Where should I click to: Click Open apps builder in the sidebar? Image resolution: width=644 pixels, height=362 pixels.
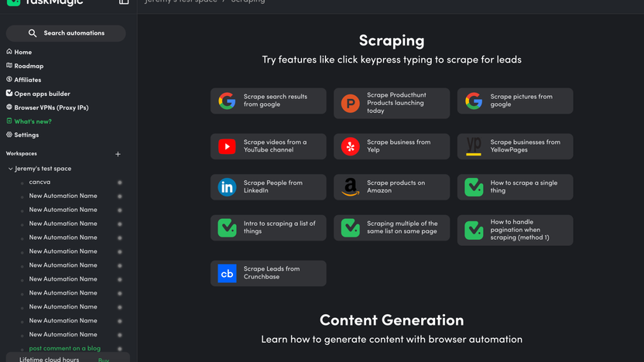(42, 94)
